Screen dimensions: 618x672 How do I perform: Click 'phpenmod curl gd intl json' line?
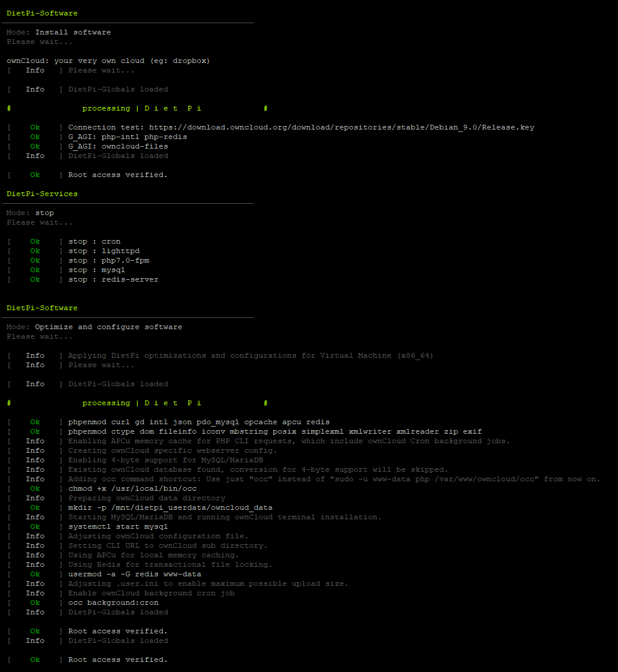click(x=199, y=422)
